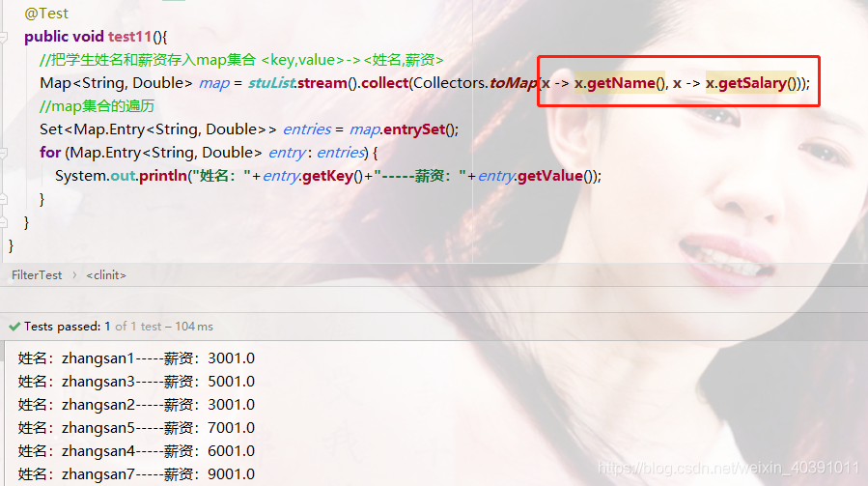Click output line zhangsan4 salary 6001.0
Image resolution: width=868 pixels, height=486 pixels.
(x=136, y=451)
